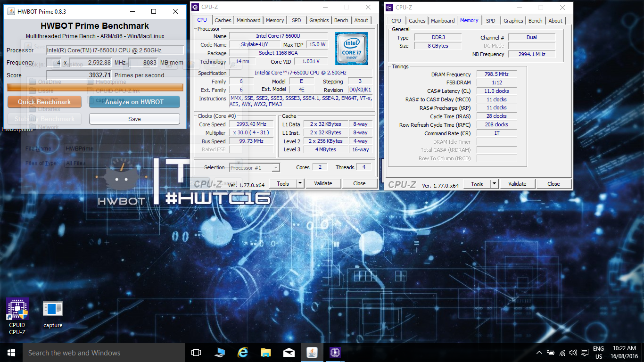
Task: Open SPD tab in right CPU-Z window
Action: 491,21
